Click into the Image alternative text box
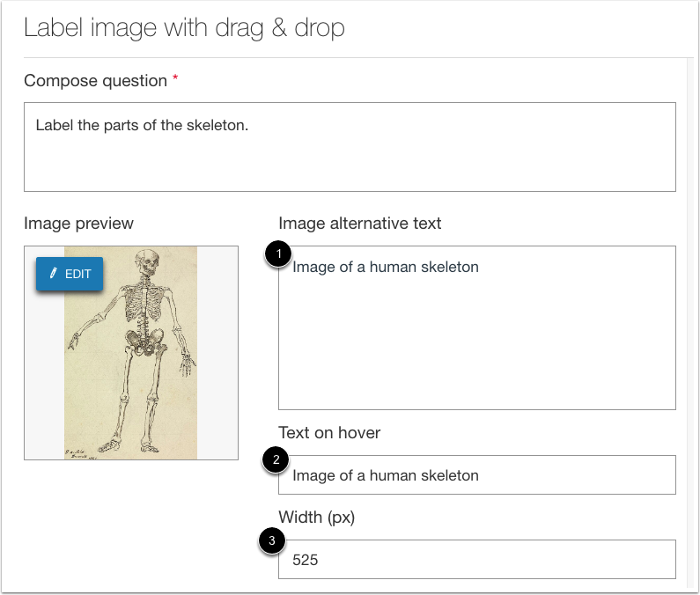The width and height of the screenshot is (700, 595). (x=476, y=343)
